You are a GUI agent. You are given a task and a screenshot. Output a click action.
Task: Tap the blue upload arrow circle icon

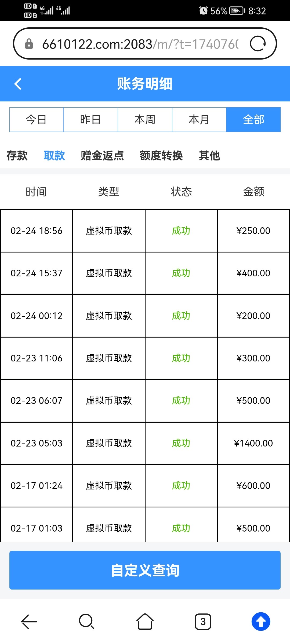tap(261, 621)
